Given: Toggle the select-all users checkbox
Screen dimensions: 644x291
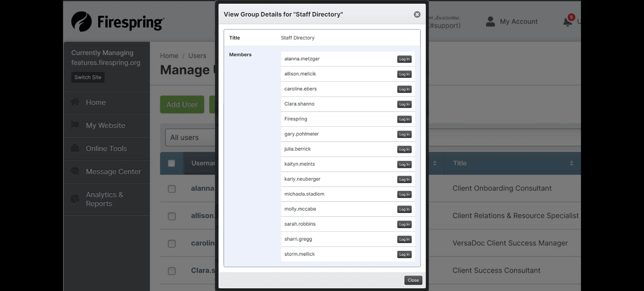Looking at the screenshot, I should [x=171, y=163].
